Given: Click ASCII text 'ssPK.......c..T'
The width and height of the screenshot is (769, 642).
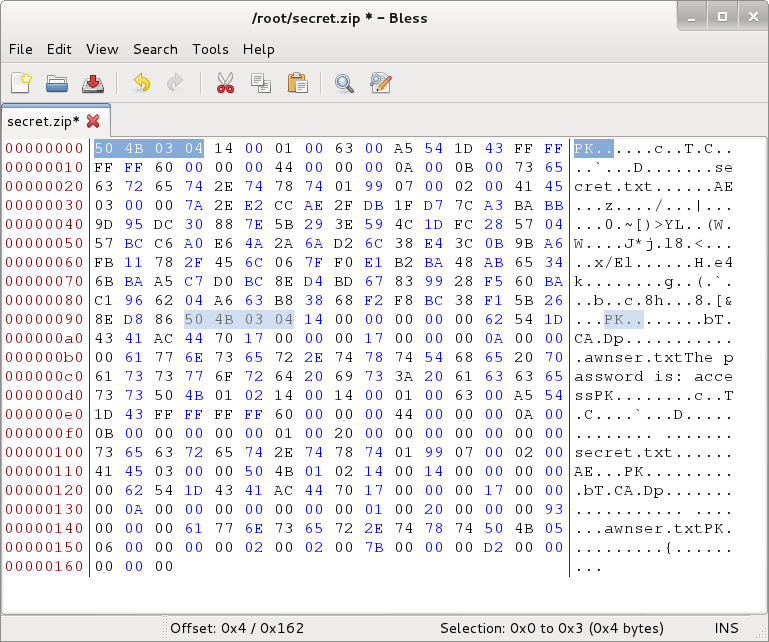Looking at the screenshot, I should tap(653, 395).
